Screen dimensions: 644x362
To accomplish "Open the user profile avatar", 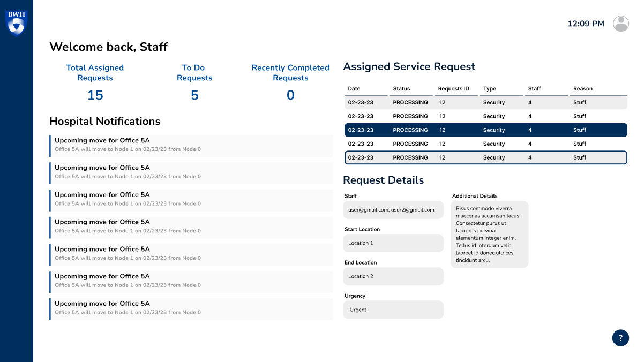I will click(620, 24).
